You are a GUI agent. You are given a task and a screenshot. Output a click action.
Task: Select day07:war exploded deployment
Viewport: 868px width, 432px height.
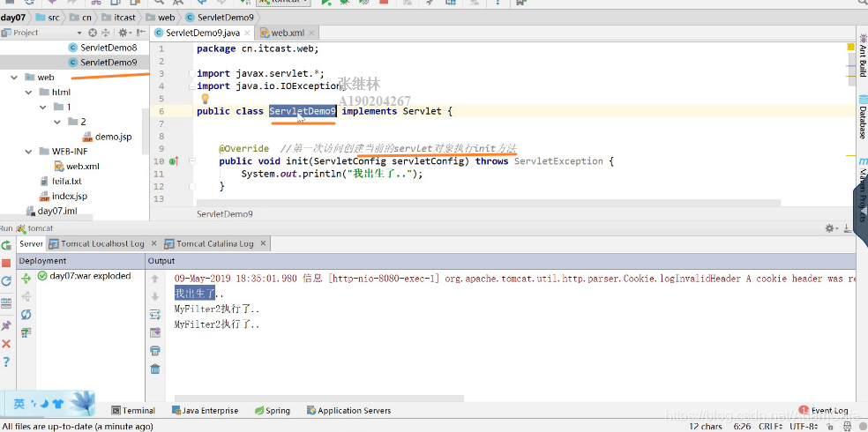84,276
